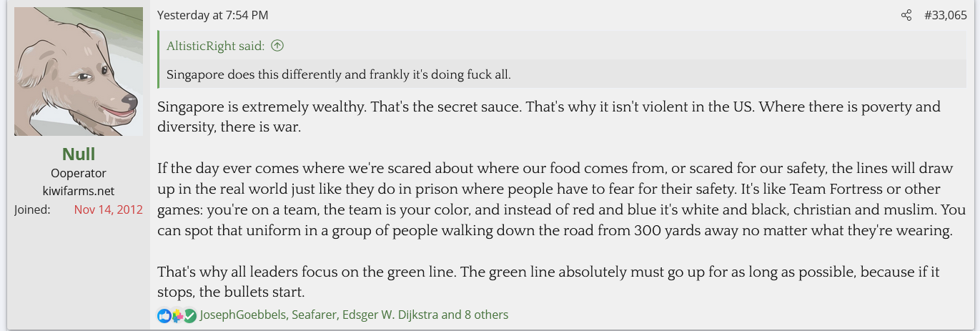Click the Ooperator user title under Null
The height and width of the screenshot is (331, 980).
(x=79, y=173)
